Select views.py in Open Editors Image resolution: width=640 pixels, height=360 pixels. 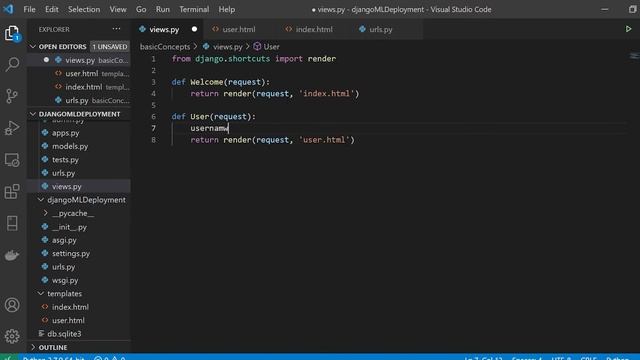coord(79,60)
